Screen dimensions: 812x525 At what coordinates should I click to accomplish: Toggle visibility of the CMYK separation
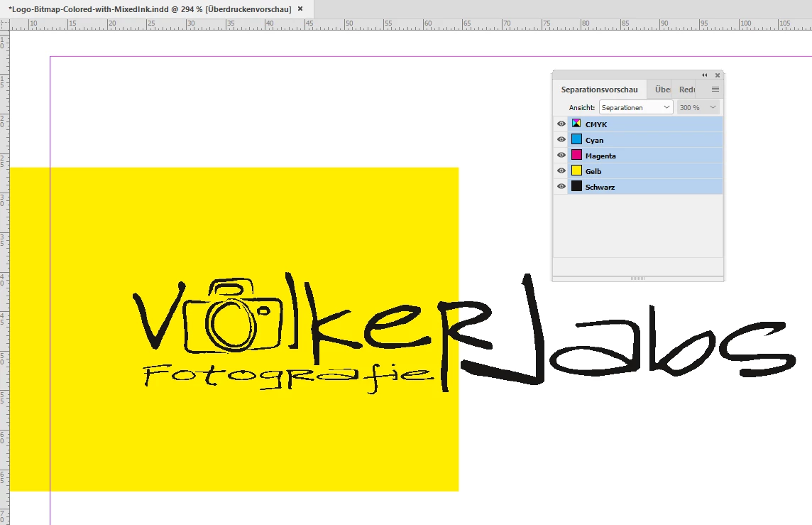(x=561, y=124)
